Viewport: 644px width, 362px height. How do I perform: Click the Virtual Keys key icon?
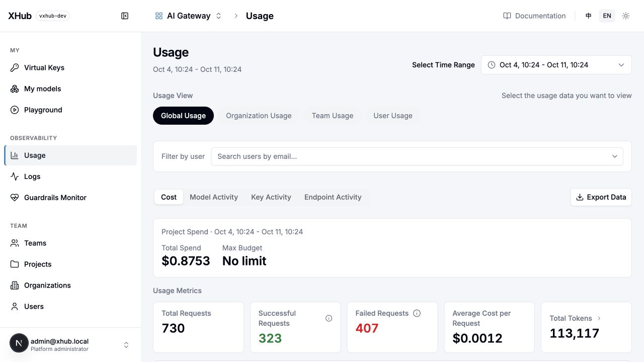[15, 68]
